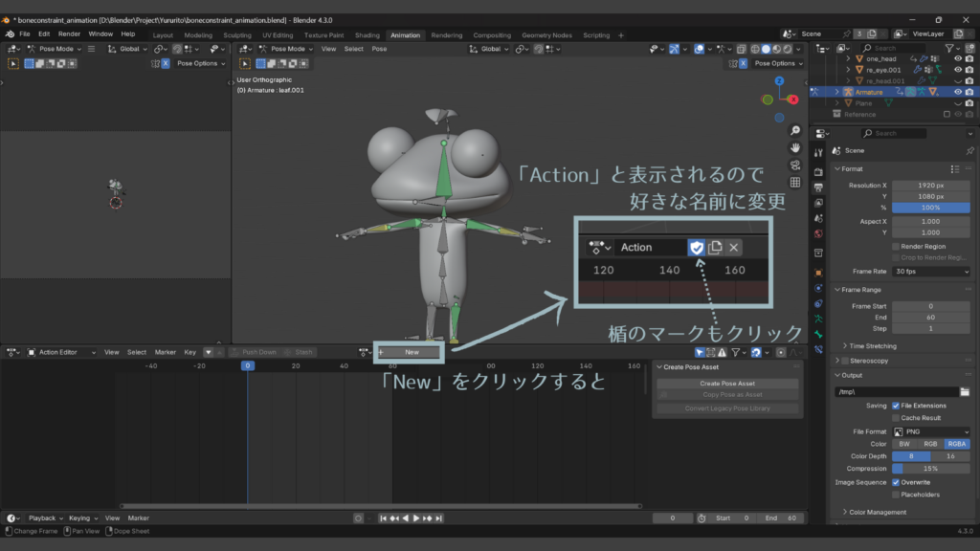Click the viewport zoom magnifier gizmo
The height and width of the screenshot is (551, 980).
[795, 130]
